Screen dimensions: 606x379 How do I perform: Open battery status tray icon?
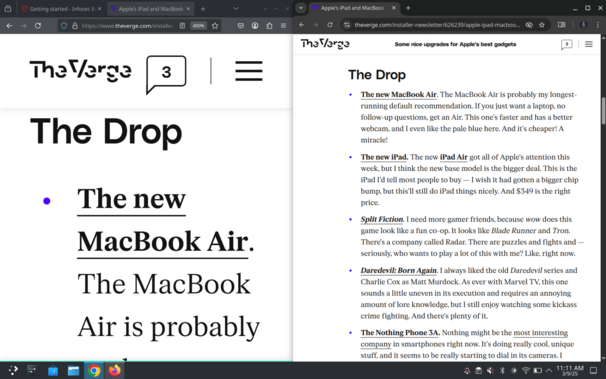click(x=538, y=371)
